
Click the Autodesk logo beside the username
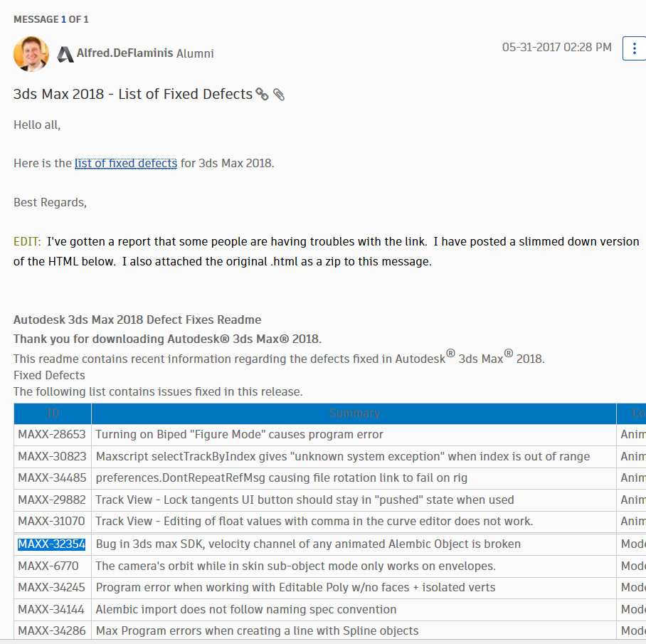tap(65, 54)
